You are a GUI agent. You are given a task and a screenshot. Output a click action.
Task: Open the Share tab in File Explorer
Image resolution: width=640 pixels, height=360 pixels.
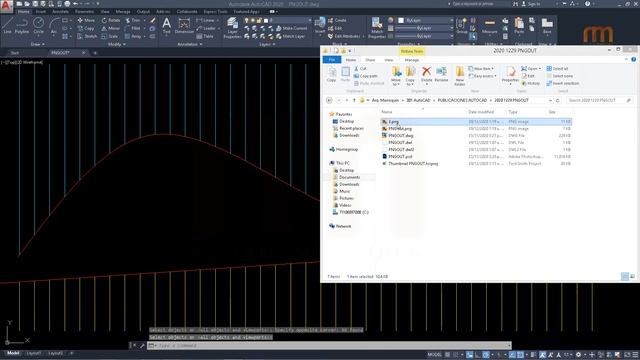pyautogui.click(x=370, y=60)
